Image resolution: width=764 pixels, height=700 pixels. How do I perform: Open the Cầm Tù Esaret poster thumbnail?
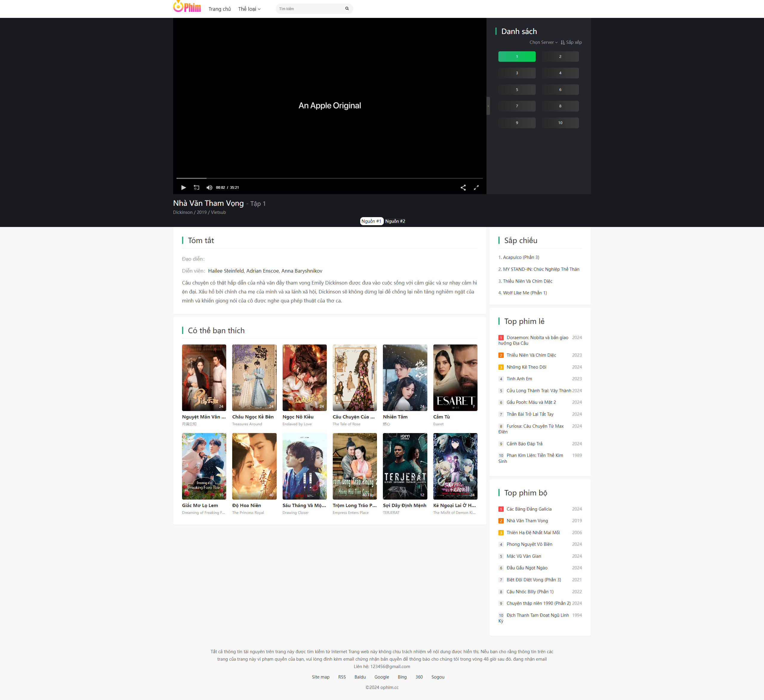point(455,378)
